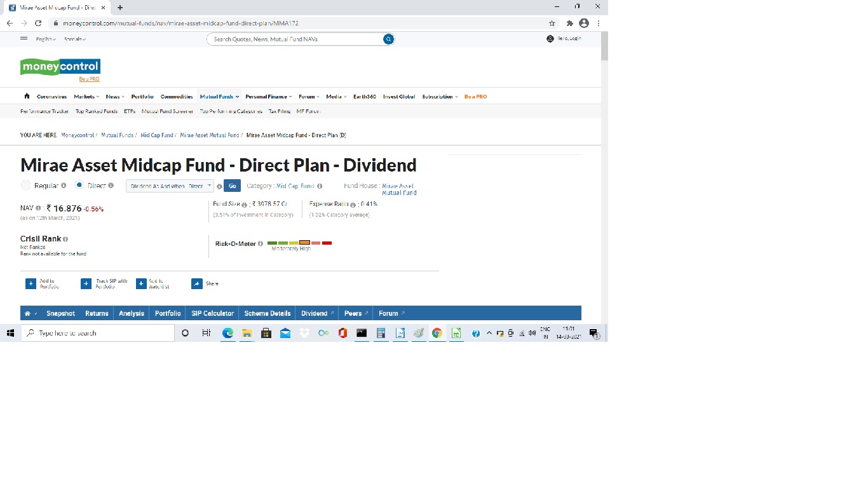Open the Analysis tab
868x488 pixels.
click(x=132, y=313)
